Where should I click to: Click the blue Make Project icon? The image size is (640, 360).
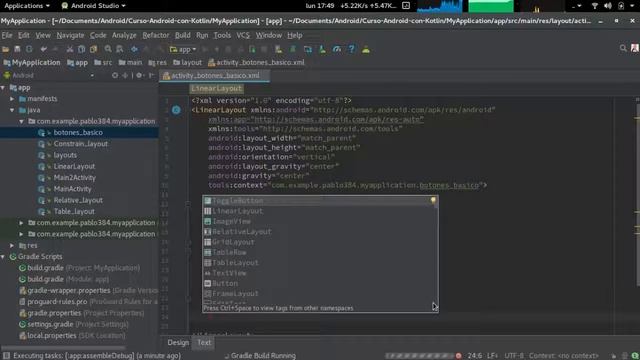click(x=134, y=49)
